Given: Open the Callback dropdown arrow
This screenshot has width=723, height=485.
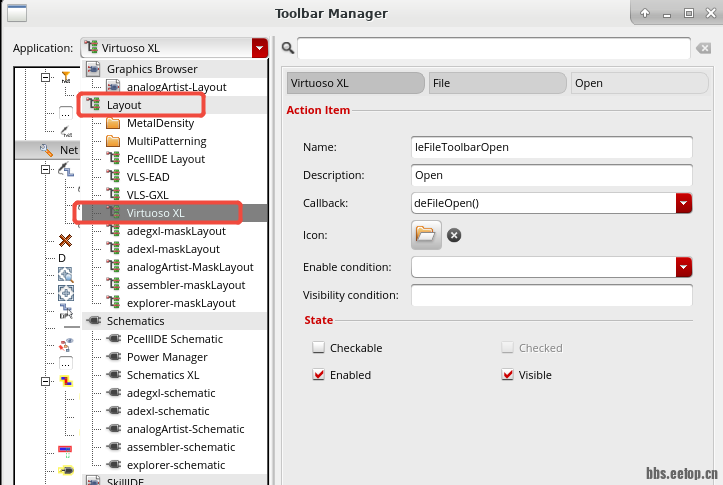Looking at the screenshot, I should point(684,203).
